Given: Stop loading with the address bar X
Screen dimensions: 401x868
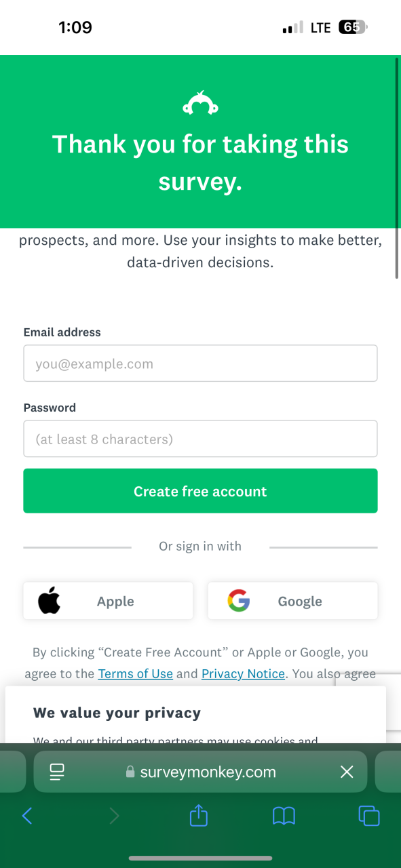Looking at the screenshot, I should pos(347,772).
